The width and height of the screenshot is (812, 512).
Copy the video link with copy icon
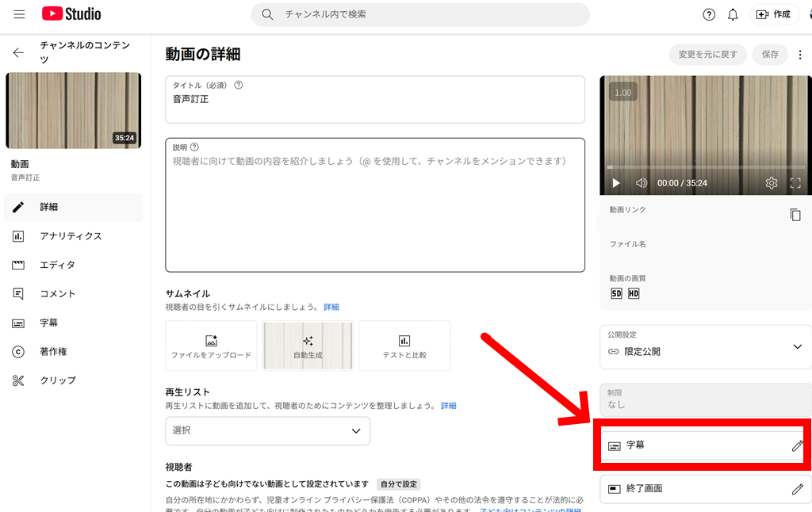(795, 215)
